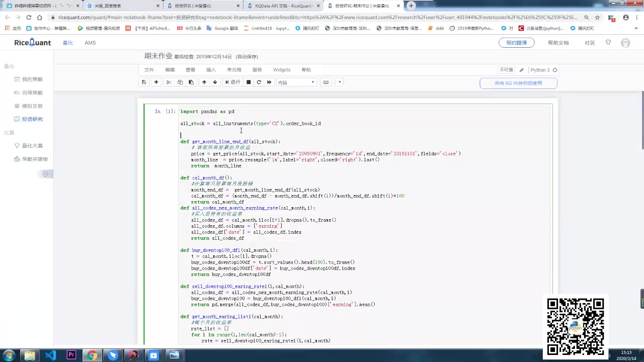Screen dimensions: 644x362
Task: Click the code cell import pandas line
Action: [207, 112]
